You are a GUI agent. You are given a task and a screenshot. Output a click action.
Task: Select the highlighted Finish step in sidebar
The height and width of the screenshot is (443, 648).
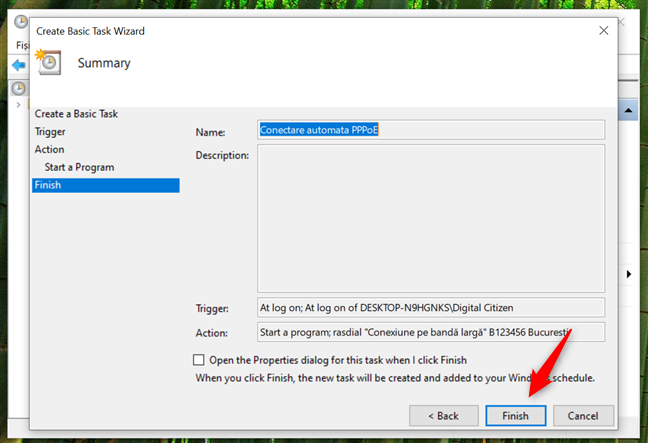pos(105,185)
